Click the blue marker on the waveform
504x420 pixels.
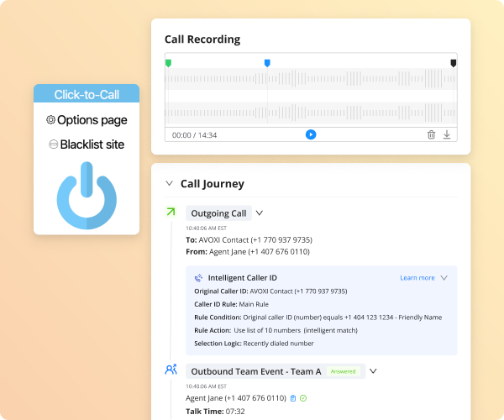[x=267, y=63]
